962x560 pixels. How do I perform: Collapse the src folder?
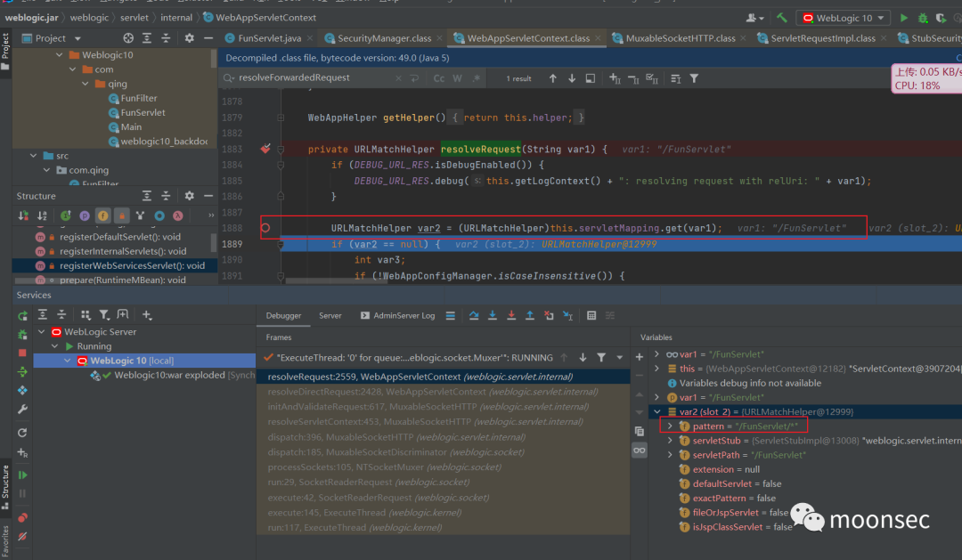click(x=34, y=156)
